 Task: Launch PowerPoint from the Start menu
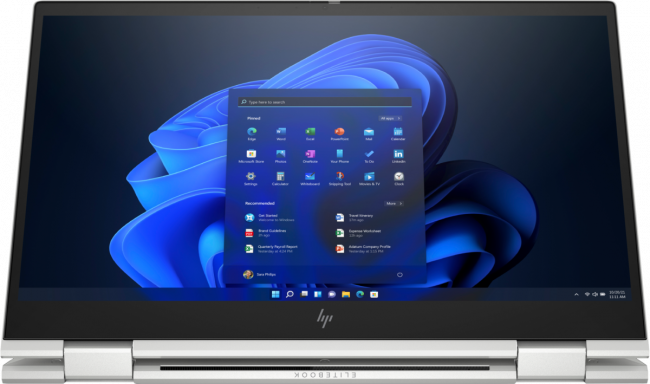coord(340,134)
